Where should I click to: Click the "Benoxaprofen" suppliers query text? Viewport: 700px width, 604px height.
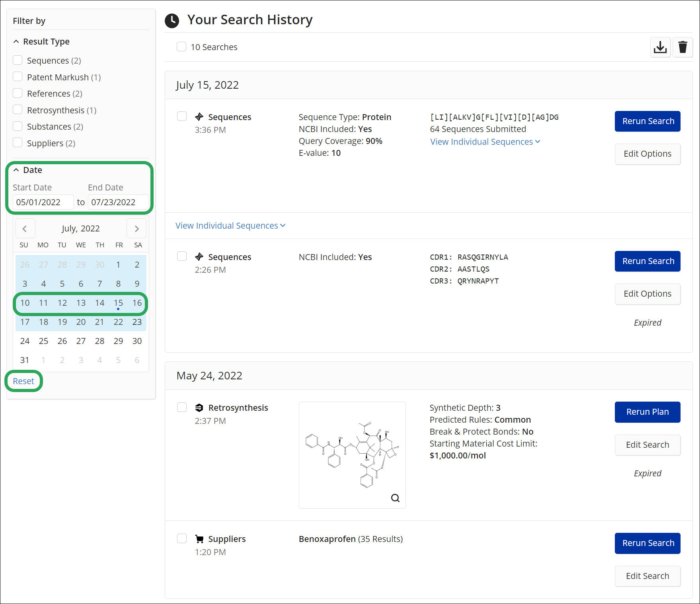(327, 539)
